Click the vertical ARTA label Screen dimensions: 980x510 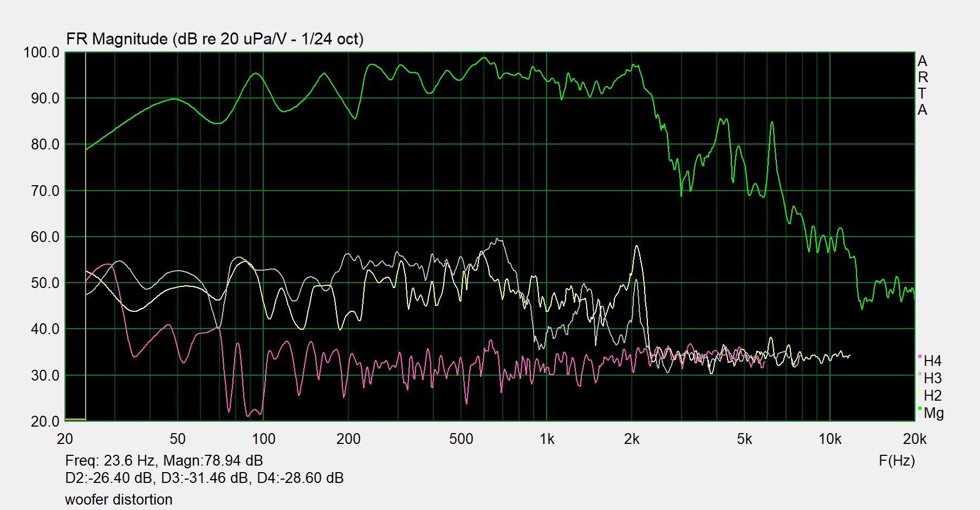pos(922,86)
